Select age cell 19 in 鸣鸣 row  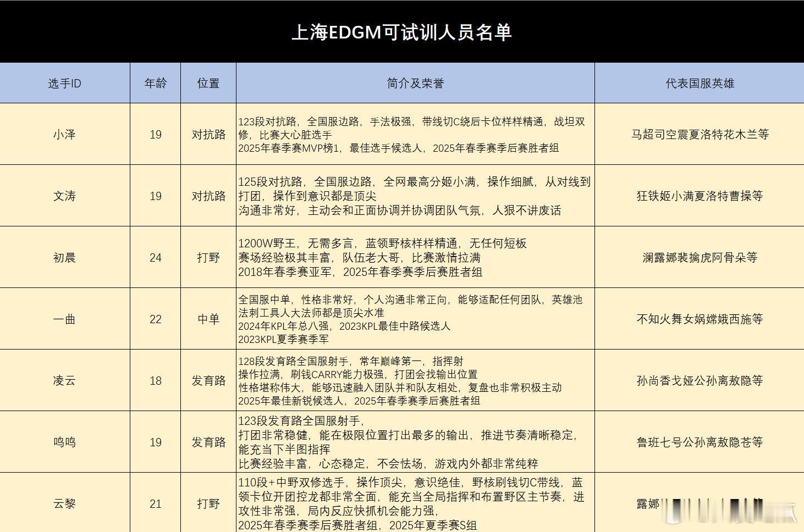click(x=156, y=442)
